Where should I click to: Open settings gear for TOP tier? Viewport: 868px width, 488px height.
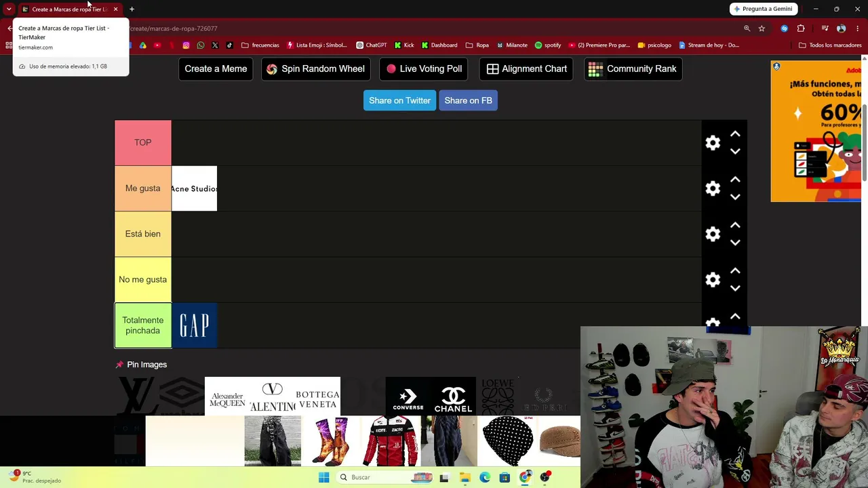(x=713, y=143)
